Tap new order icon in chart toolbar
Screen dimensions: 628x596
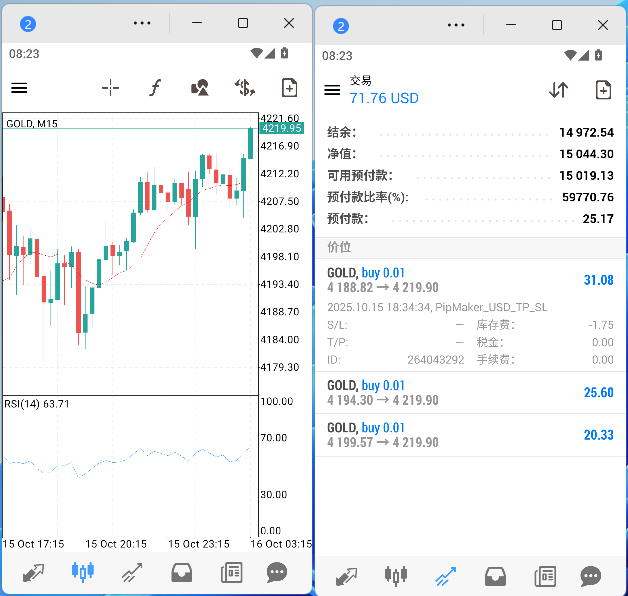click(x=289, y=88)
